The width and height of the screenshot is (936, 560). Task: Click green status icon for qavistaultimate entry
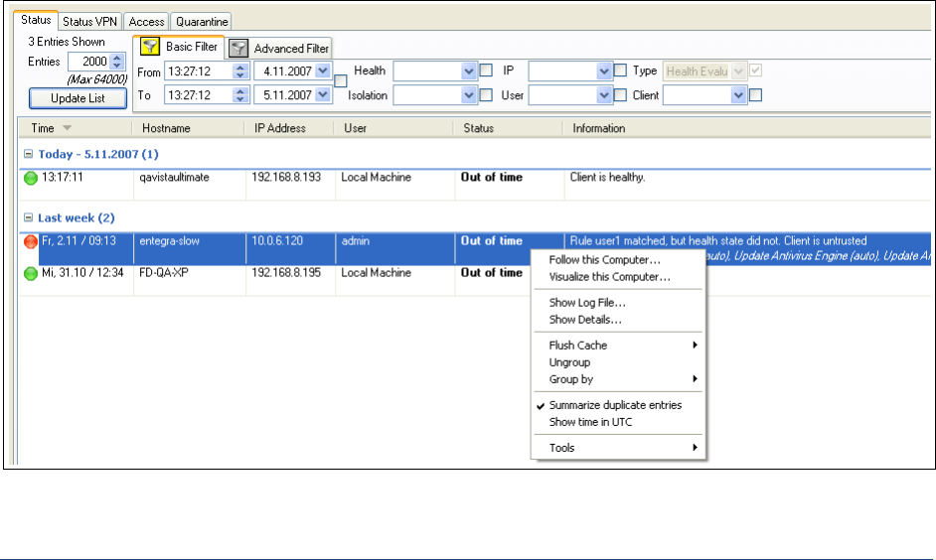click(30, 179)
